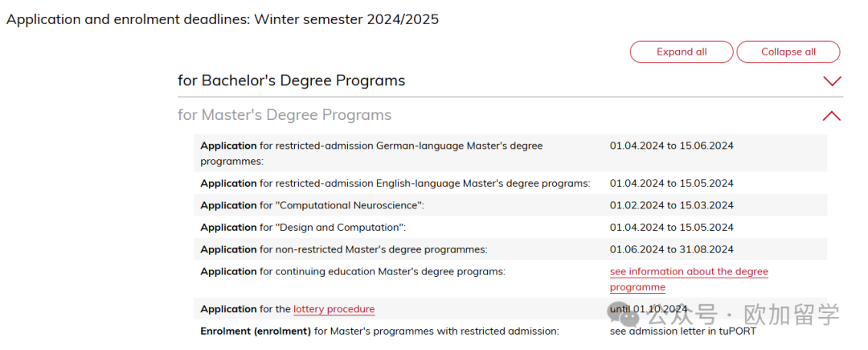Click the Winter semester 2024/2025 page heading
The image size is (868, 350).
pyautogui.click(x=223, y=19)
